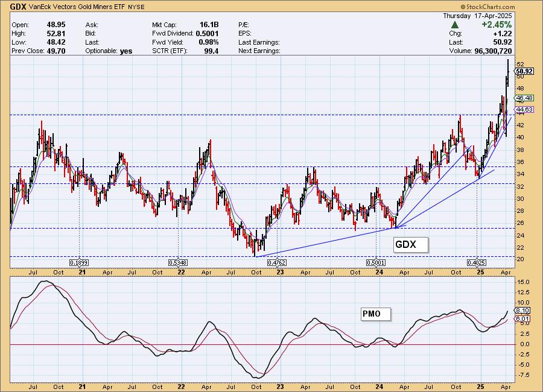Image resolution: width=543 pixels, height=392 pixels.
Task: Click the green up-triangle change indicator
Action: tap(455, 25)
